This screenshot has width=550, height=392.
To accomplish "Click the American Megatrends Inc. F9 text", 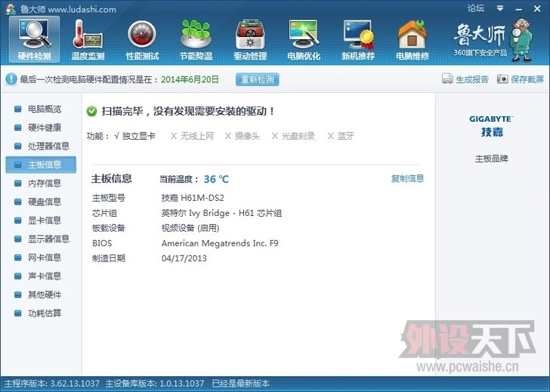I will [x=220, y=243].
